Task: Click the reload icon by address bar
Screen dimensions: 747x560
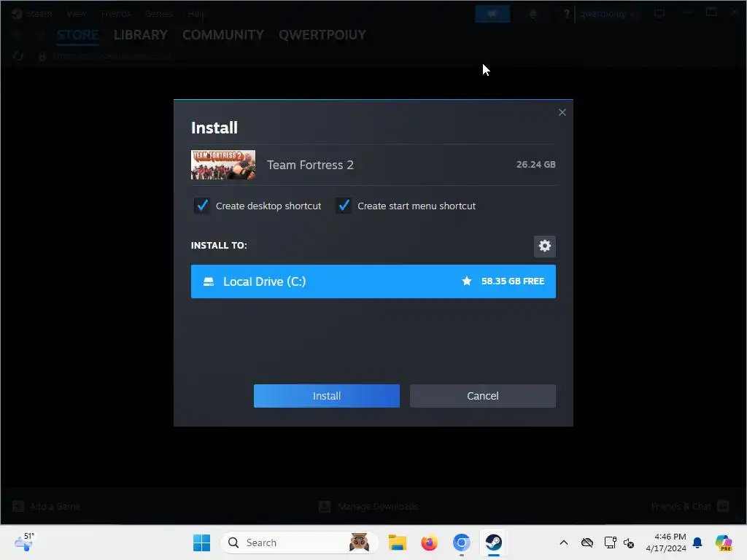Action: click(x=18, y=56)
